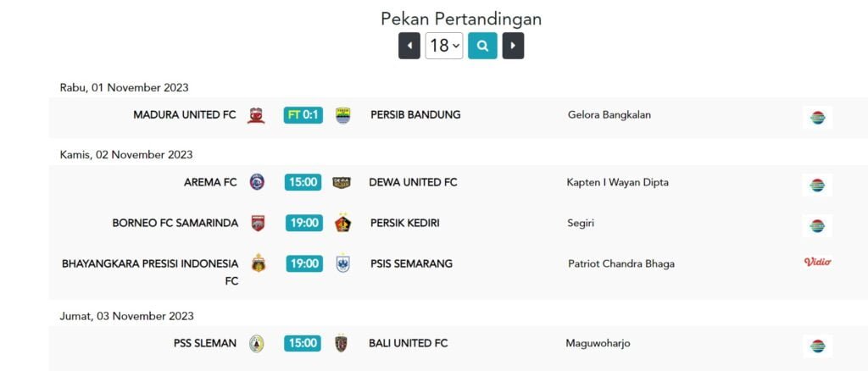Click the Dewa United FC club logo

[x=342, y=182]
